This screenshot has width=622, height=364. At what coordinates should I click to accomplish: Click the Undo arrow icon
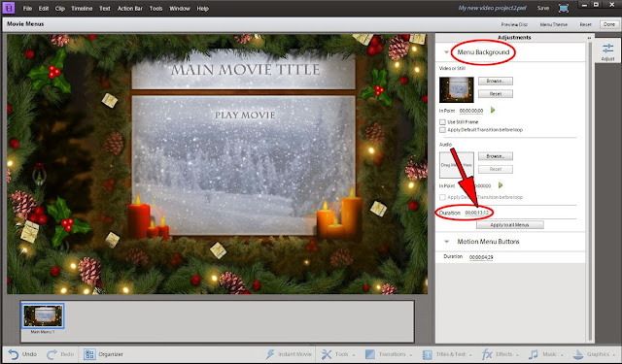14,354
